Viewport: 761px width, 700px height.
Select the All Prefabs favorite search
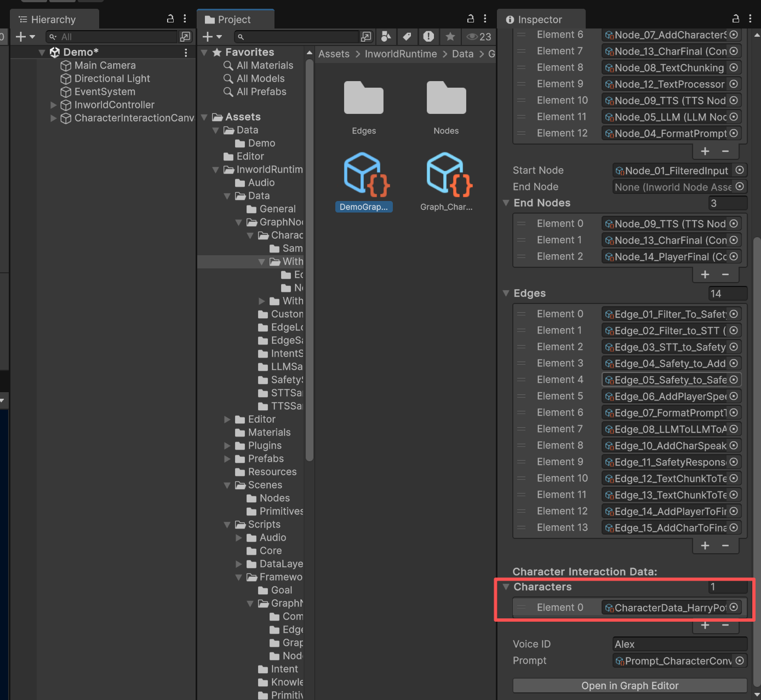pos(261,91)
